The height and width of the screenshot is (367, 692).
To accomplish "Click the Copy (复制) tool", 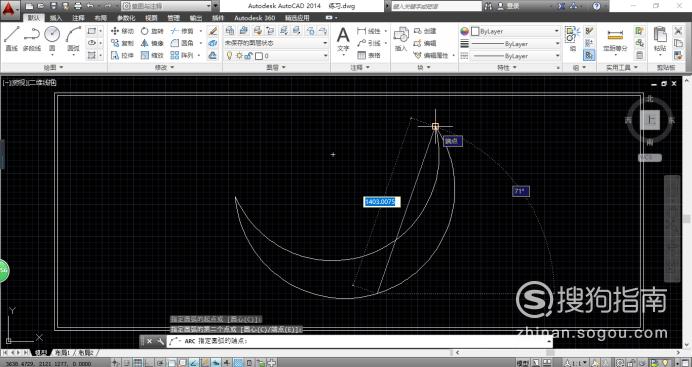I will pos(122,43).
